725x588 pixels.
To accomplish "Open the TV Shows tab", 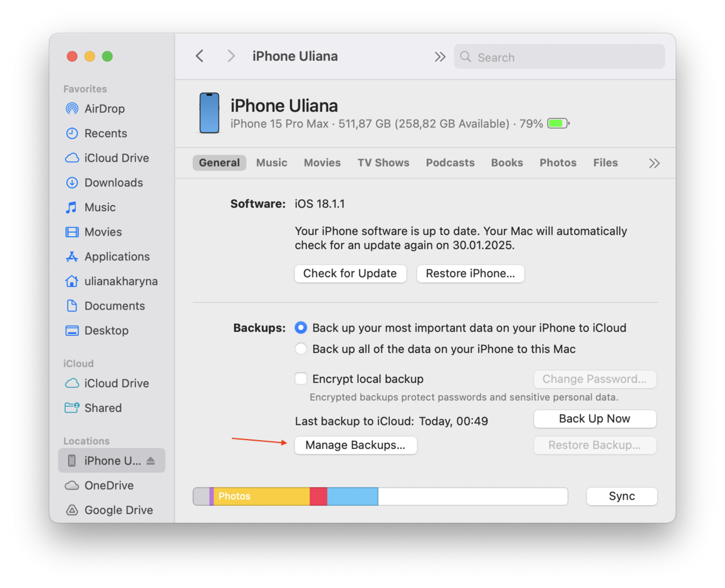I will tap(383, 162).
